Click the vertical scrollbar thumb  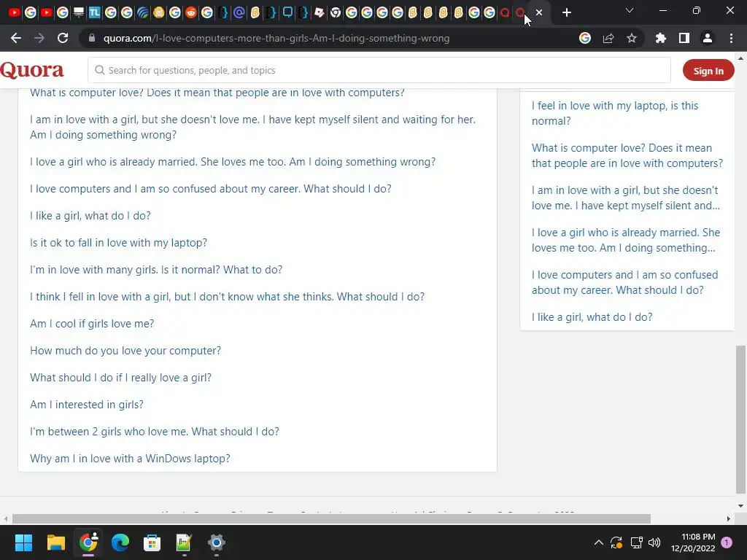[740, 419]
